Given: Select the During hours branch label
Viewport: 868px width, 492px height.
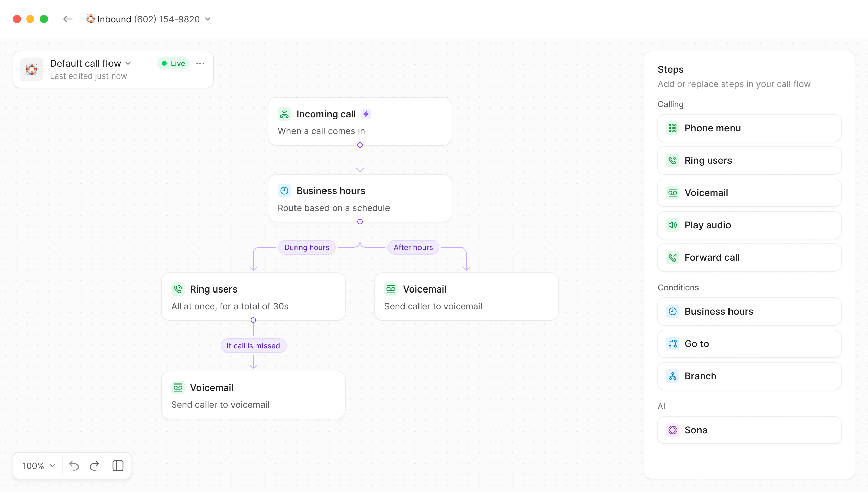Looking at the screenshot, I should point(306,247).
